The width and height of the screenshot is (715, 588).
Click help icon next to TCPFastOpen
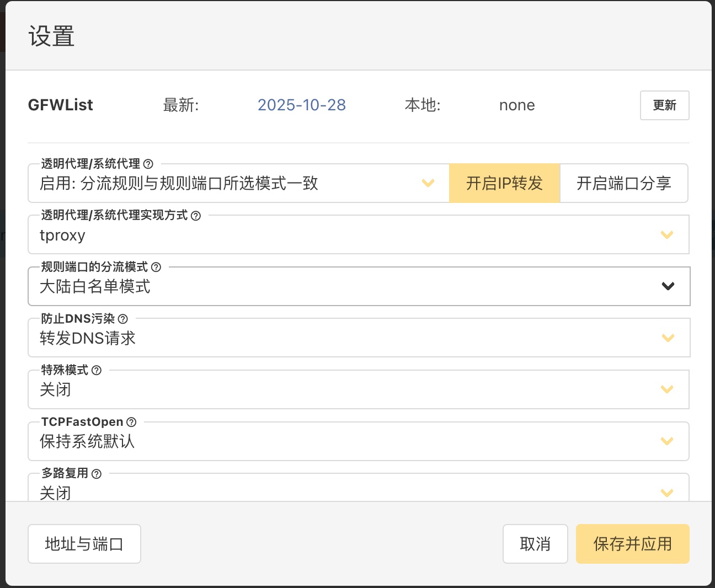[x=131, y=422]
